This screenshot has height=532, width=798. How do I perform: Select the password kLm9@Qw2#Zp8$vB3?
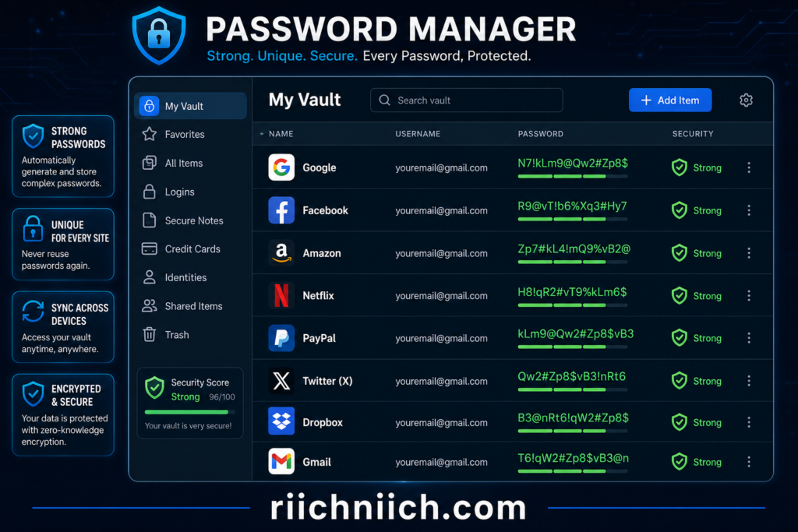coord(576,333)
